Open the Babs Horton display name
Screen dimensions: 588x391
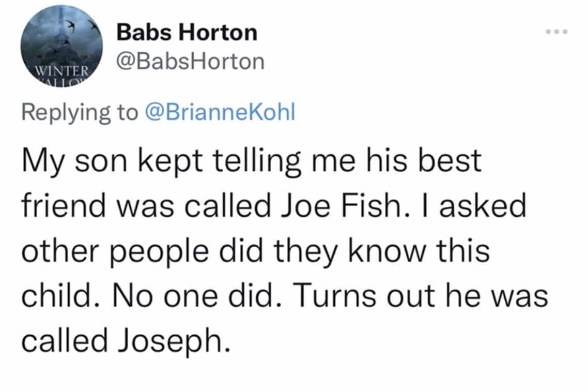click(x=187, y=33)
